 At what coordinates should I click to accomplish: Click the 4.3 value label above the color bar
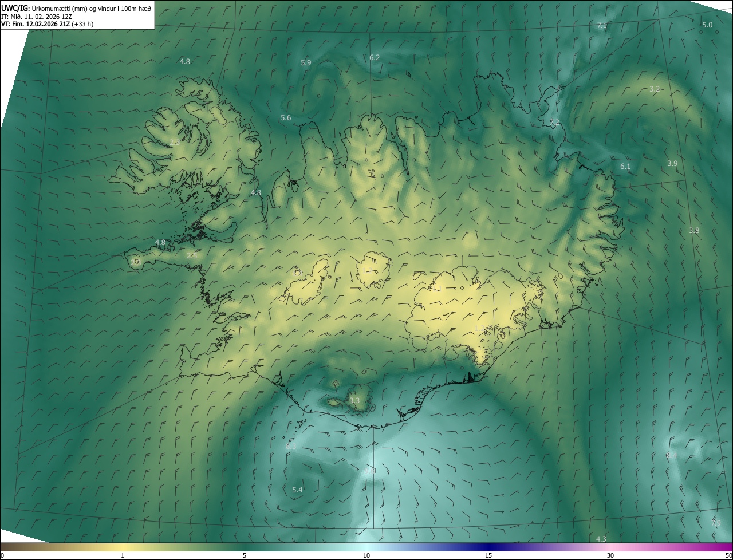point(601,539)
